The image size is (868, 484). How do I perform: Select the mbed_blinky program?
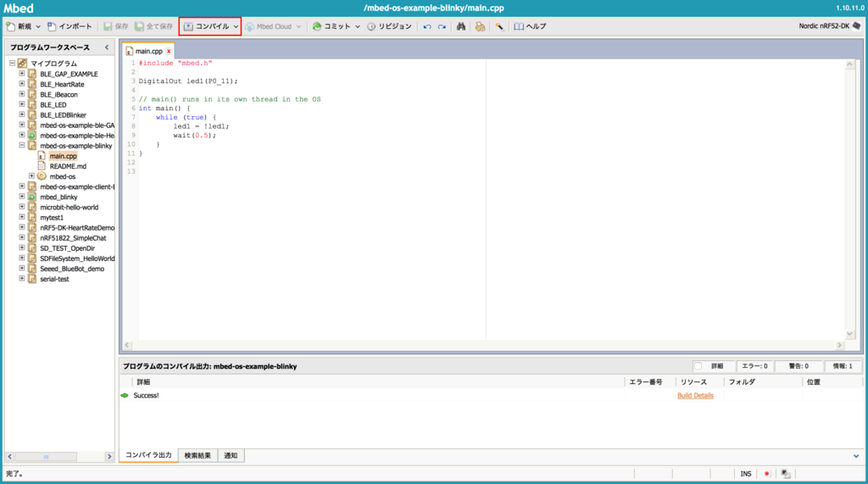tap(58, 197)
